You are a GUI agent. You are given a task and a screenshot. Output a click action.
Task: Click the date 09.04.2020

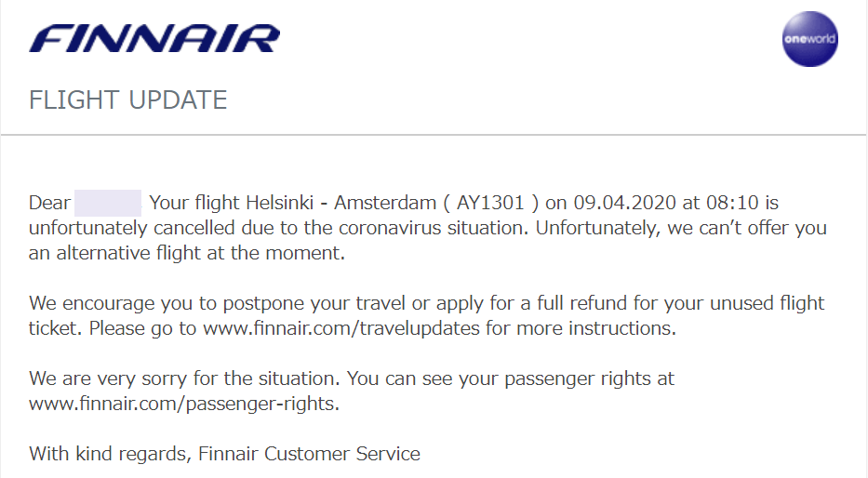[624, 203]
